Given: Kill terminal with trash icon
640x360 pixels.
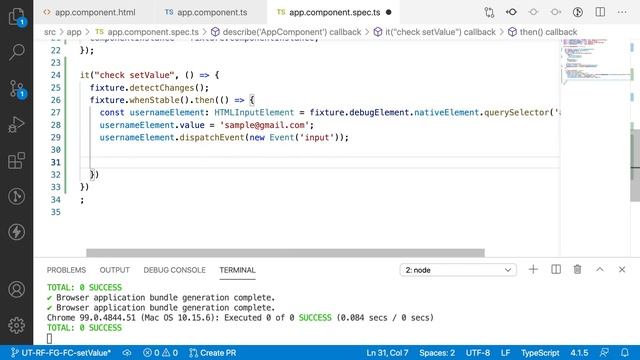Looking at the screenshot, I should pos(577,269).
